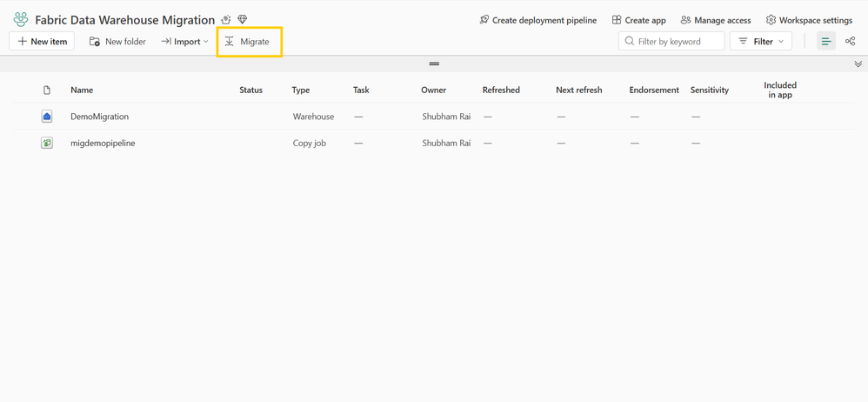Click Shubham Rai in migdemopipeline row
The height and width of the screenshot is (402, 868).
pyautogui.click(x=446, y=143)
